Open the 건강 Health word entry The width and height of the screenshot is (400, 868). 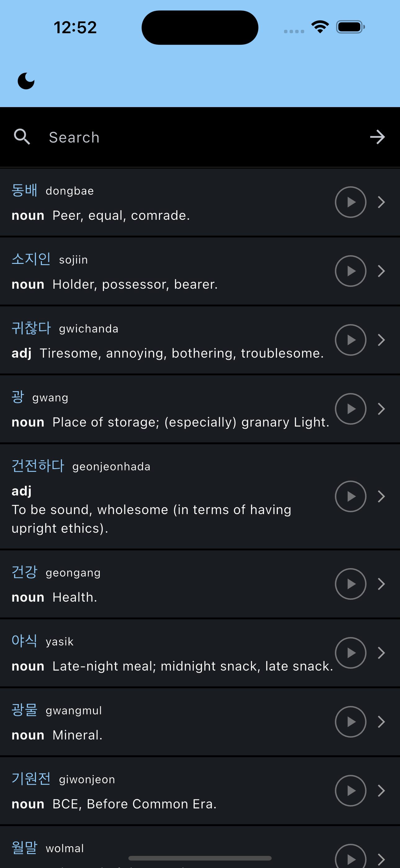click(200, 584)
